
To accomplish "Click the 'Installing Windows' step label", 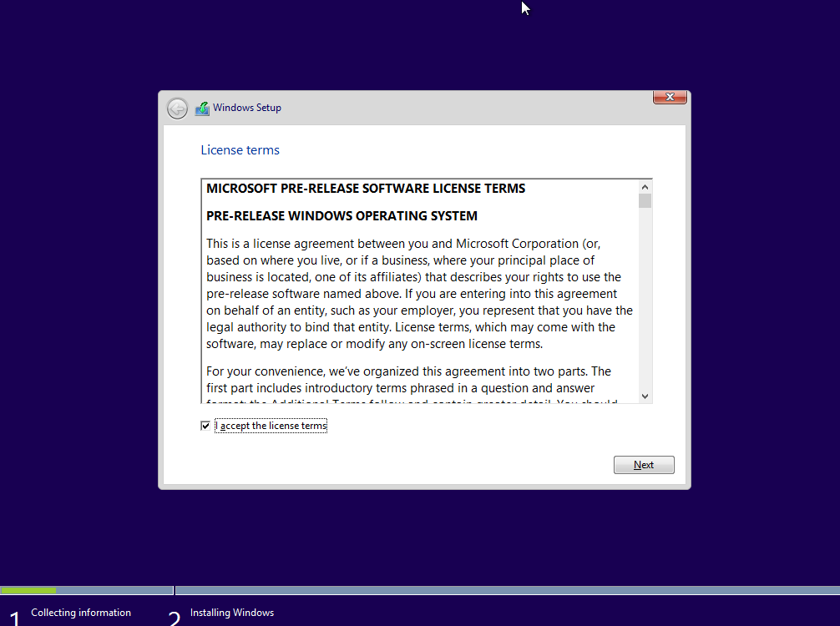I will 232,613.
